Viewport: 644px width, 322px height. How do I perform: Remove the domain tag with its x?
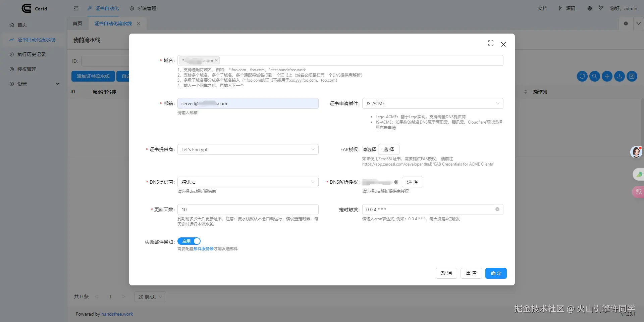click(216, 60)
